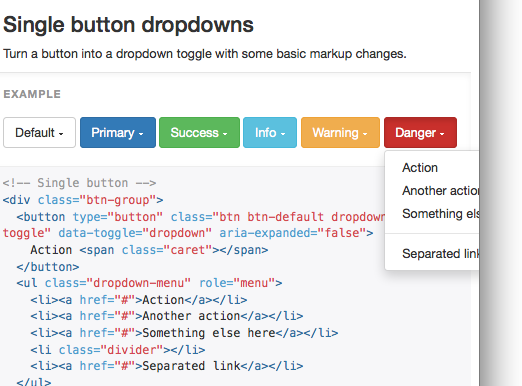Screen dimensions: 522x386
Task: Click the dropdown-menu ul line in code
Action: pyautogui.click(x=149, y=283)
